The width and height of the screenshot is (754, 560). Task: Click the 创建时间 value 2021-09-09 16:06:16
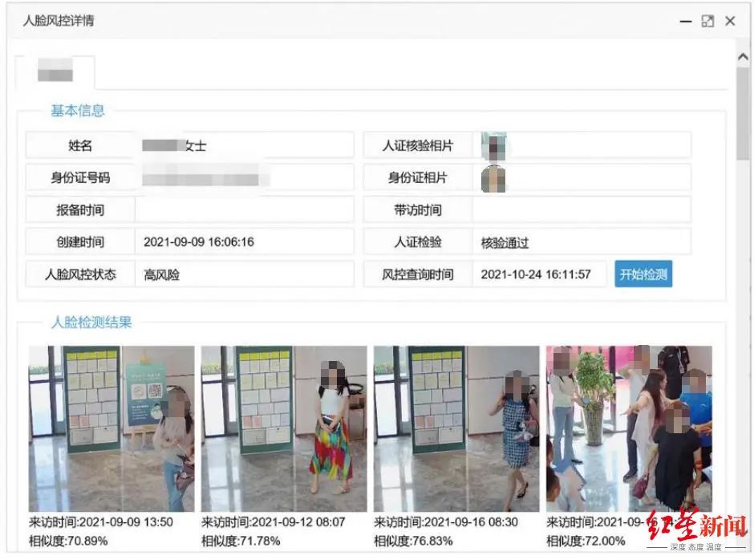(x=199, y=242)
